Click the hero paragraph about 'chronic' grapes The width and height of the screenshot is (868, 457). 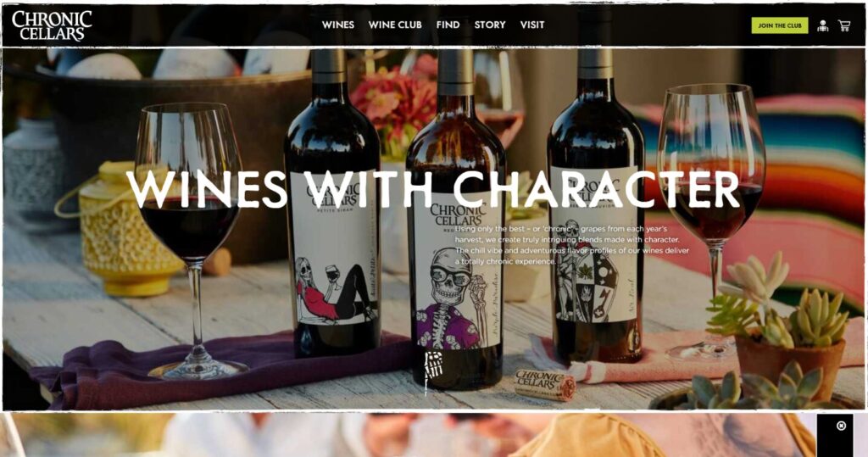[572, 245]
